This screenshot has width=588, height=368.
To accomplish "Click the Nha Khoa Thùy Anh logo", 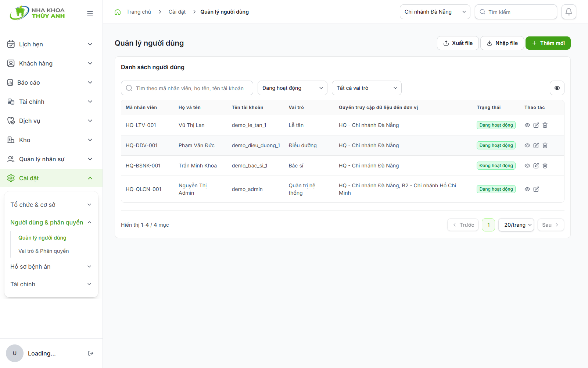I will click(37, 13).
